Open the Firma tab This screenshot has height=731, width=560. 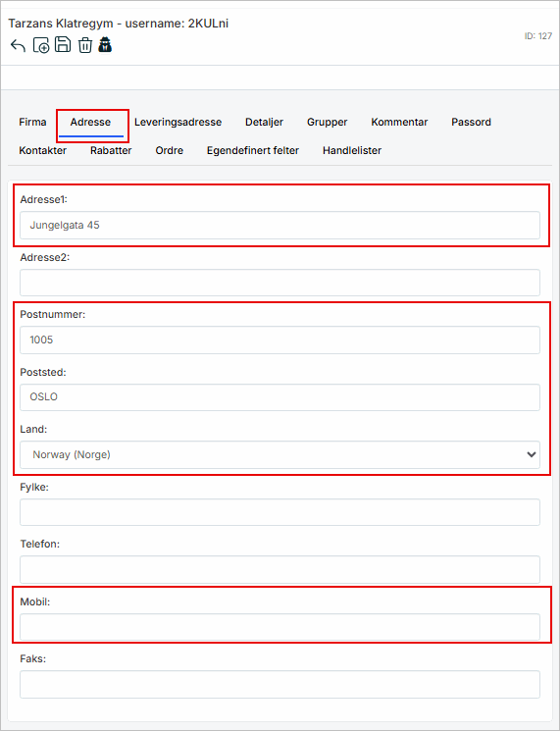32,122
